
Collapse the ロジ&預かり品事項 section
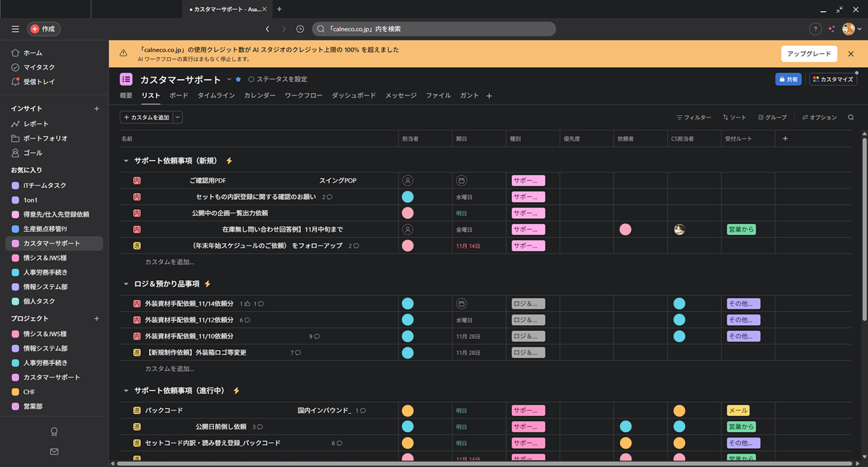[126, 284]
